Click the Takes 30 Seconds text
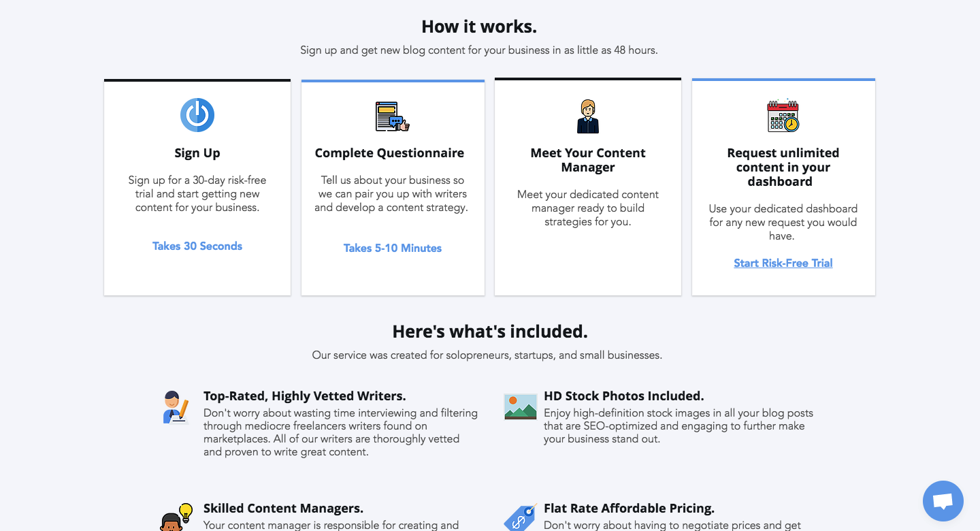This screenshot has height=531, width=980. coord(197,246)
